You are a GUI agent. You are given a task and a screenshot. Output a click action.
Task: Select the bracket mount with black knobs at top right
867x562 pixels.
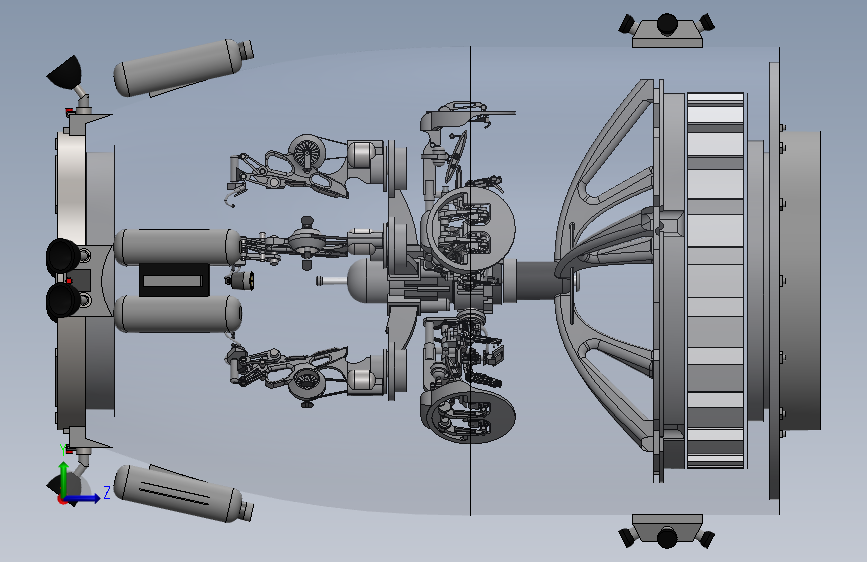[667, 30]
